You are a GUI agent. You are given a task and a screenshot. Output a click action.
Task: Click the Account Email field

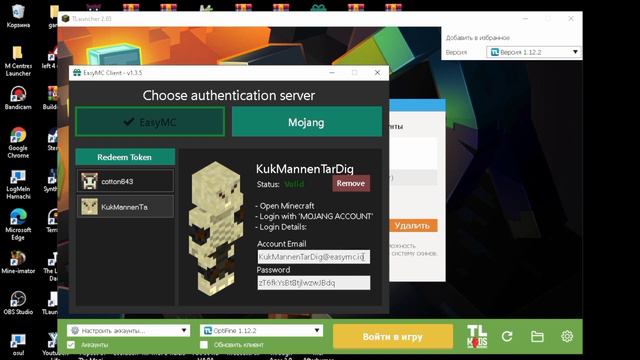coord(313,257)
